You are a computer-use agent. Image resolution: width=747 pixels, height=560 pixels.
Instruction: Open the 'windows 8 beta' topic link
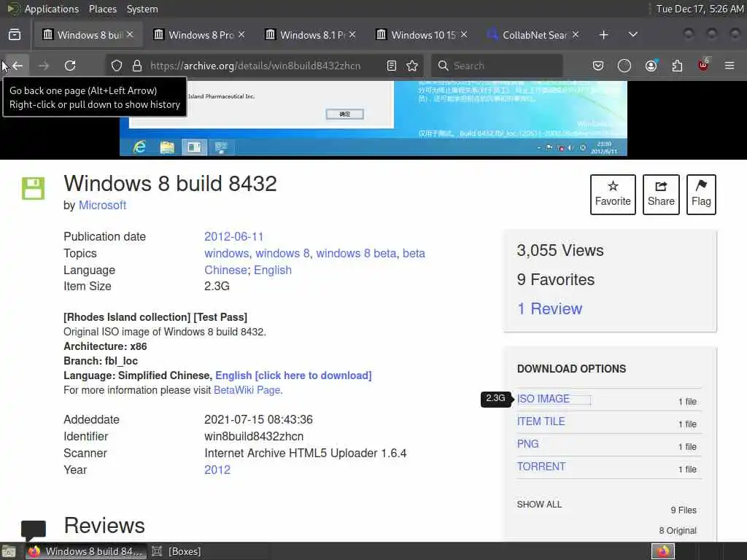pos(356,253)
